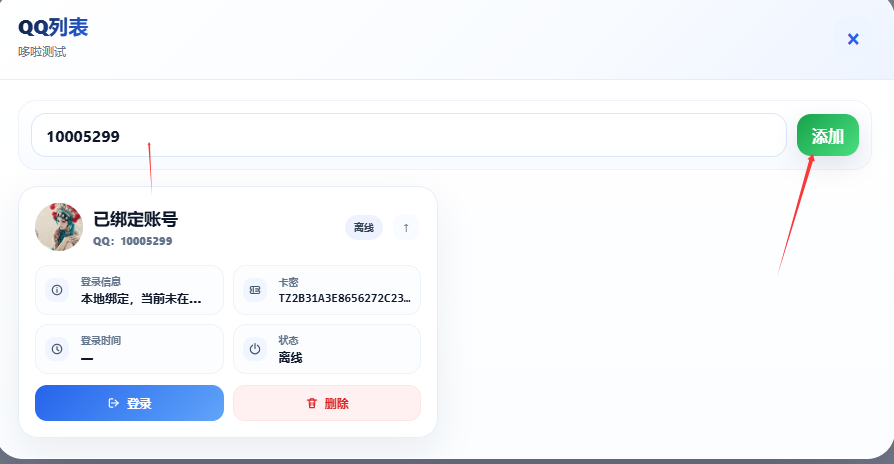This screenshot has height=464, width=894.
Task: Click the green 添加 button
Action: tap(827, 135)
